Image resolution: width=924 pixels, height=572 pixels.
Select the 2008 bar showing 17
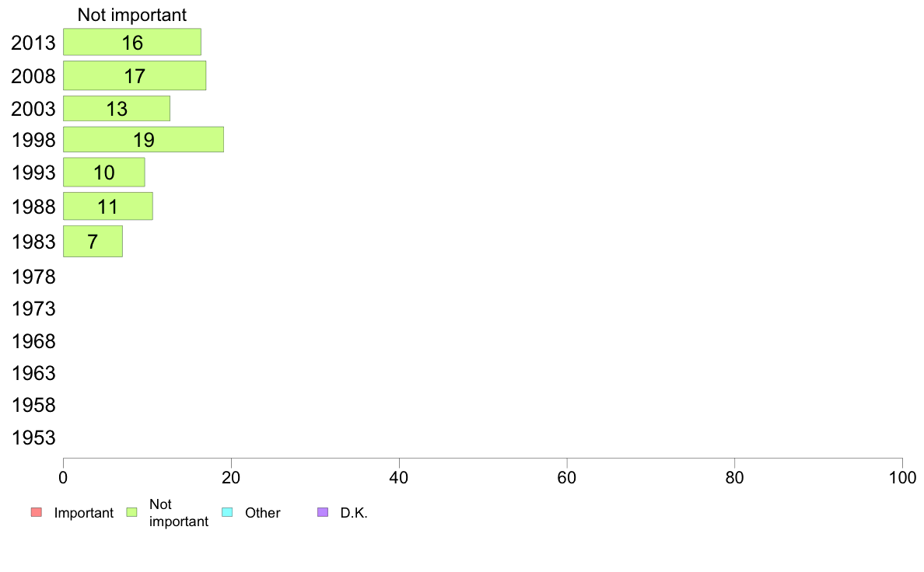(135, 75)
